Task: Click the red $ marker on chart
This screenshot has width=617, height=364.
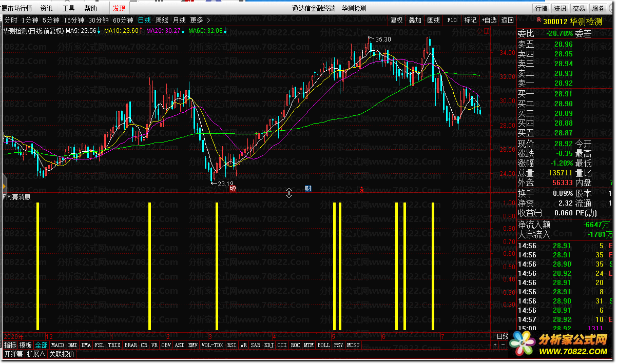Action: click(x=361, y=189)
